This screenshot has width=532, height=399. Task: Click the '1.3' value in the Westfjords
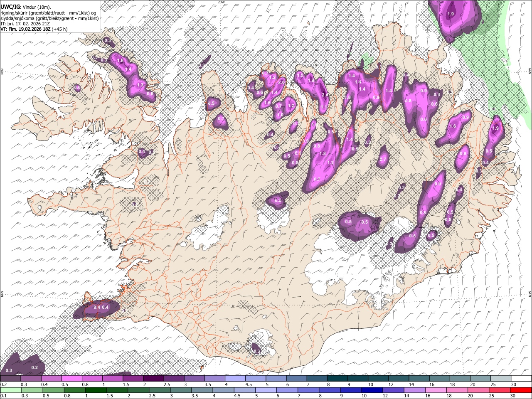[140, 85]
